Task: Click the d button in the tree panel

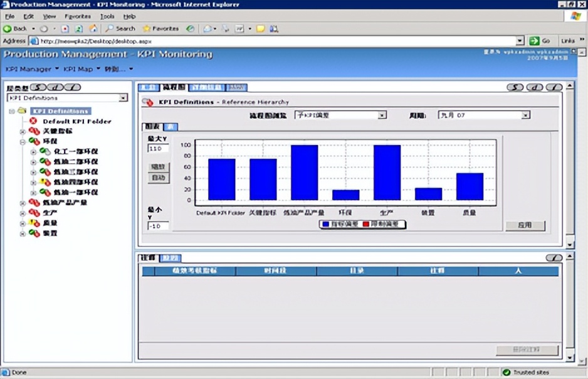Action: tap(55, 87)
